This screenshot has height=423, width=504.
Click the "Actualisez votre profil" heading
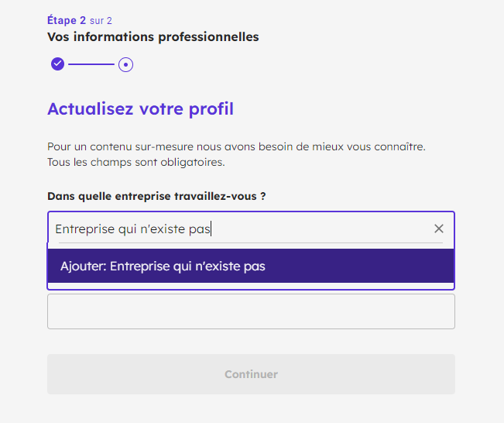(x=140, y=108)
